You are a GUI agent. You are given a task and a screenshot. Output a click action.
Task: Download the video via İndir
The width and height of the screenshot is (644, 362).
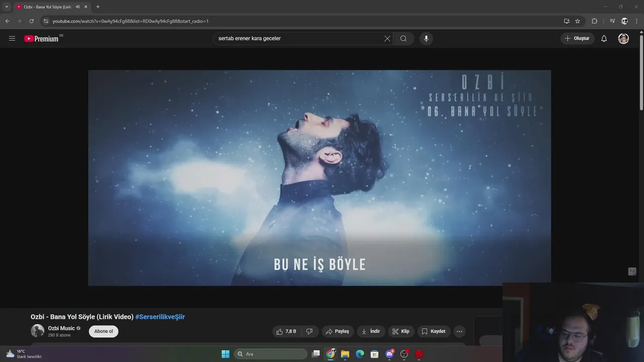371,331
